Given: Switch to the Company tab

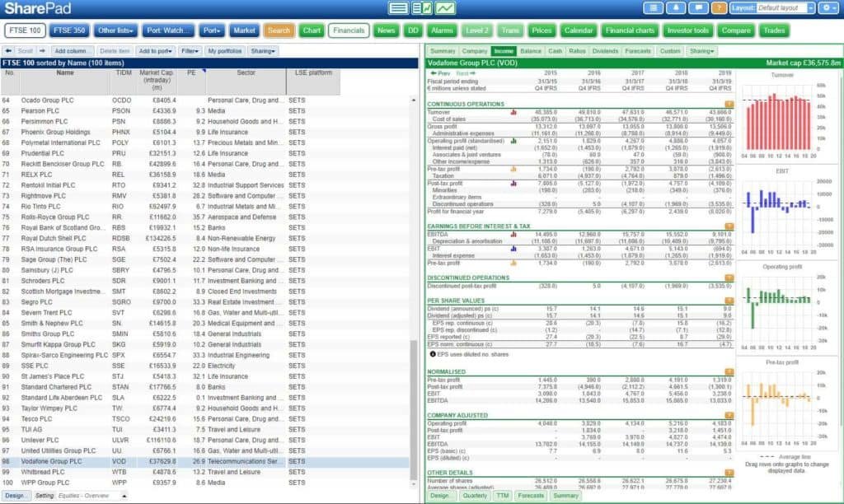Looking at the screenshot, I should [x=474, y=51].
